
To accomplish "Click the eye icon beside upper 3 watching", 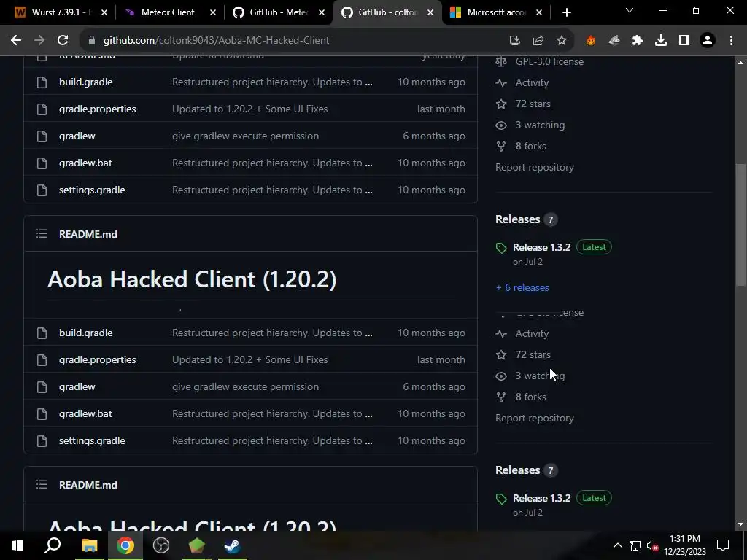I will point(500,125).
